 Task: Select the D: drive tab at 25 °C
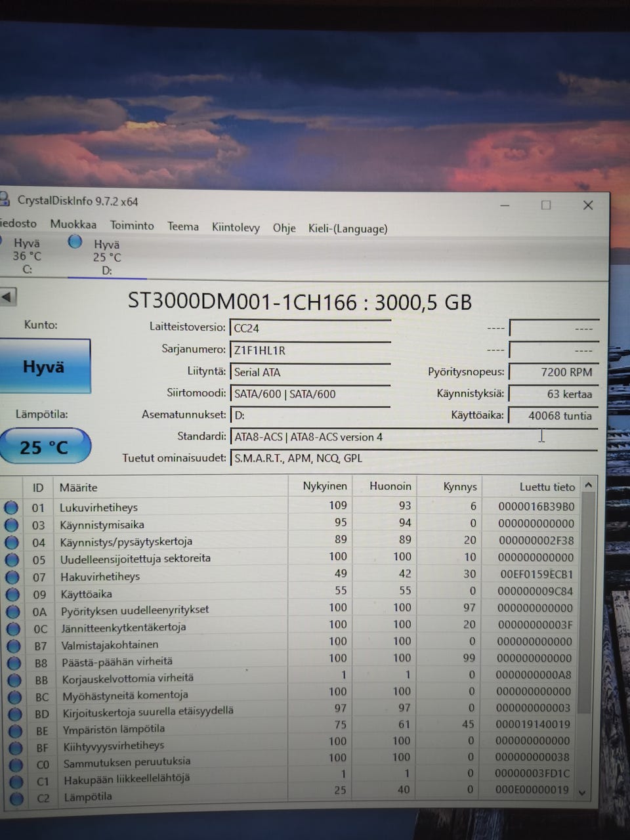107,257
